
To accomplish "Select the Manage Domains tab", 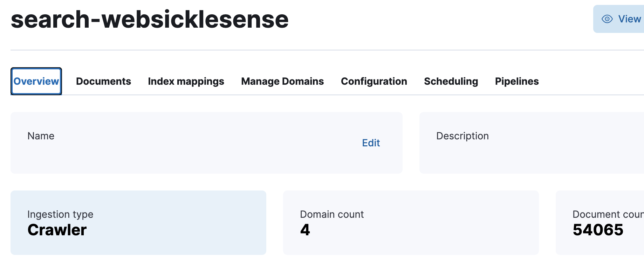I will [282, 81].
